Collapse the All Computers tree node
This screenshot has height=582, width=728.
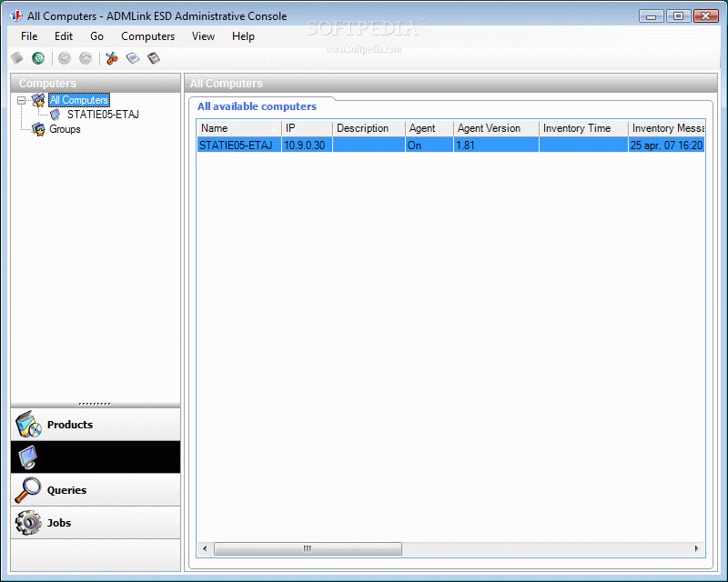21,100
